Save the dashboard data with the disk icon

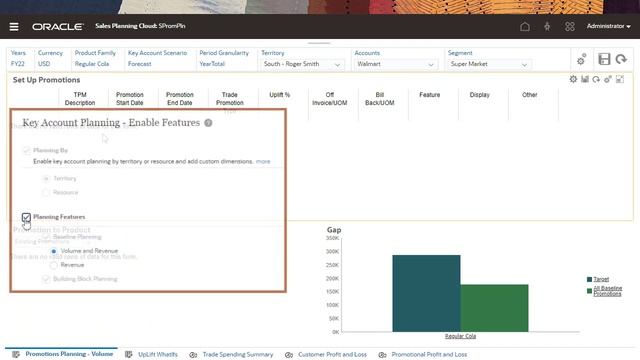tap(604, 59)
